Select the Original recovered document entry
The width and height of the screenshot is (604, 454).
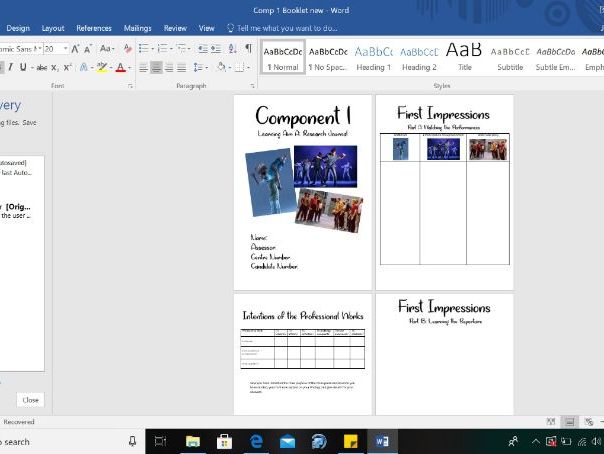pyautogui.click(x=16, y=211)
